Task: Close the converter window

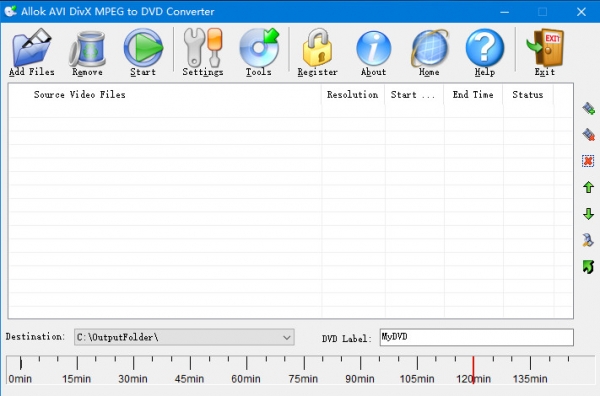Action: click(581, 12)
